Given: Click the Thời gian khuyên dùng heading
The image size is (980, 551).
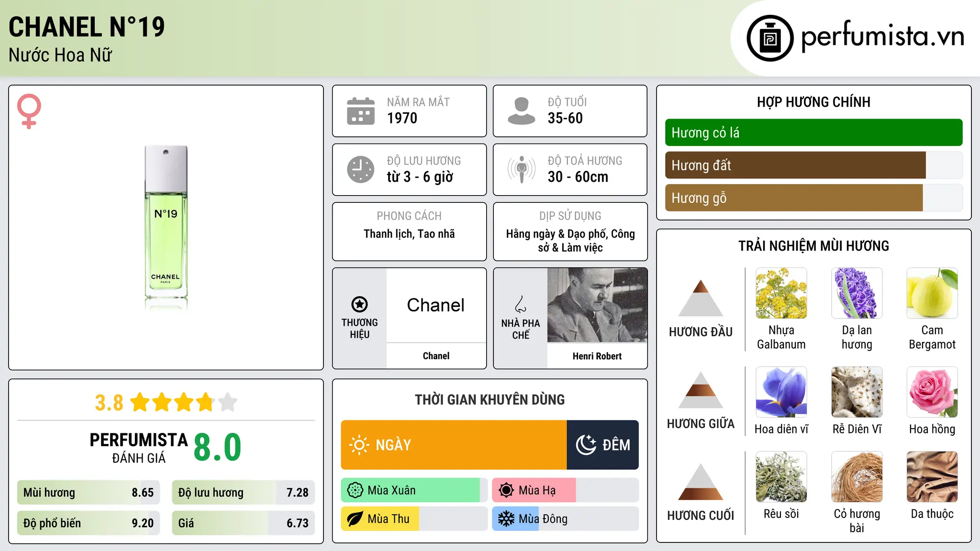Looking at the screenshot, I should (x=490, y=399).
